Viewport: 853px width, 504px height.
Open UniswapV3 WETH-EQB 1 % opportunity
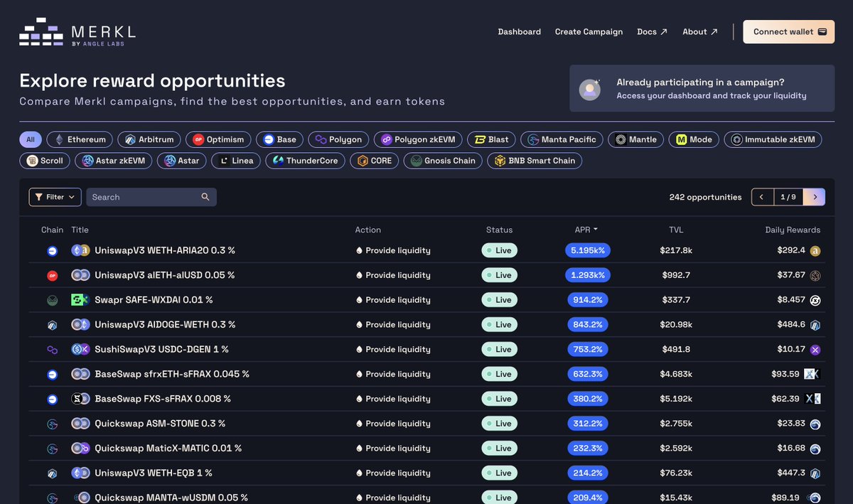click(154, 473)
